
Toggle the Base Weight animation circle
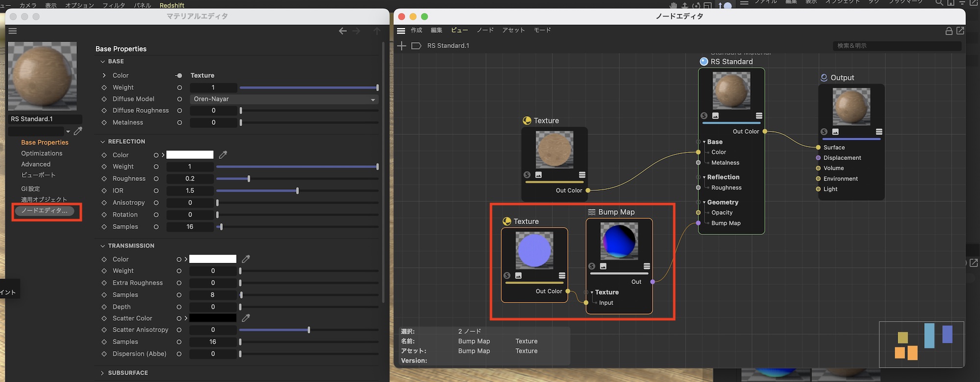pos(179,88)
